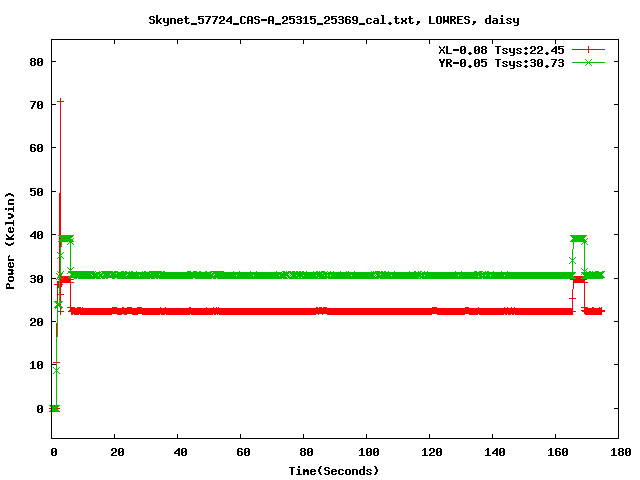The height and width of the screenshot is (480, 640).
Task: Select legend entry XL-0.08 Tsys:22.45
Action: point(501,50)
